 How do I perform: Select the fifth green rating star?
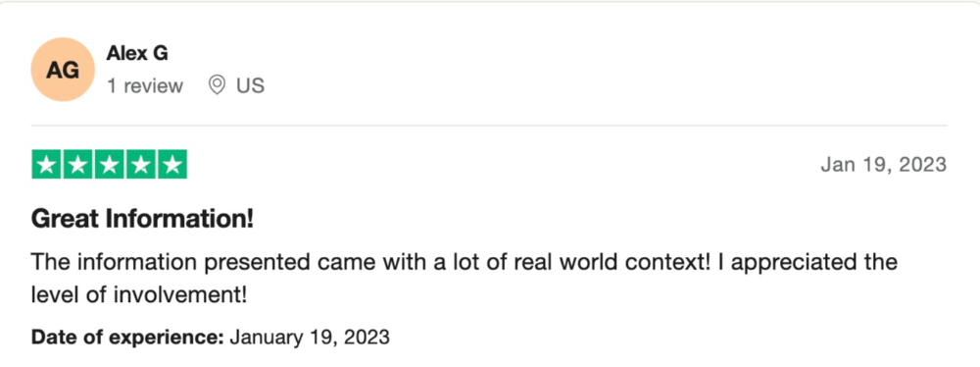click(x=171, y=165)
